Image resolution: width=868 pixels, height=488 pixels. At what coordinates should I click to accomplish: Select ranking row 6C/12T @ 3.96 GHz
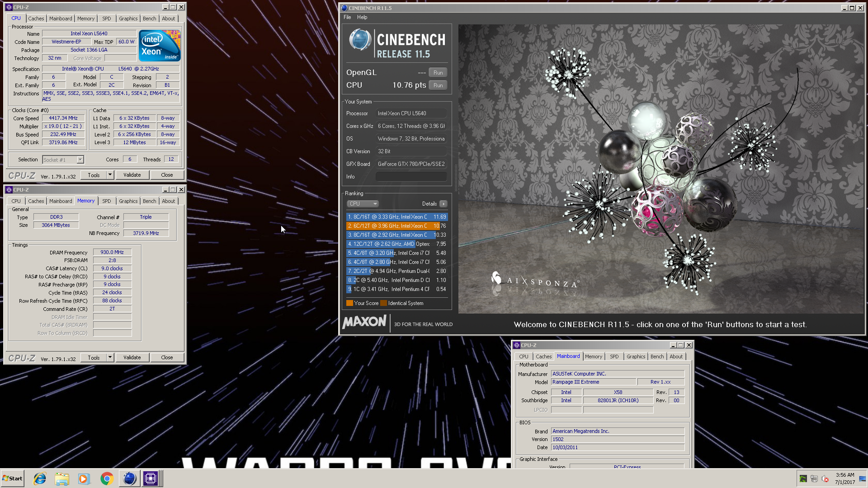click(397, 226)
